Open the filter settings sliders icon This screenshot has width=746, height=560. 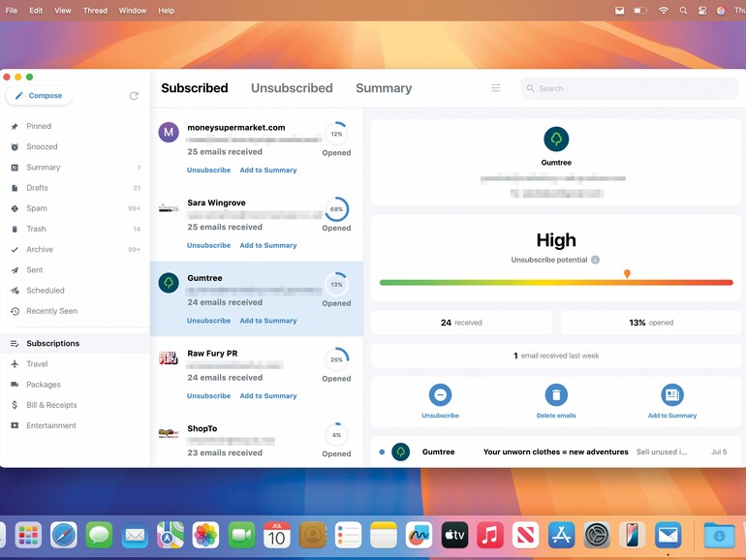coord(496,88)
